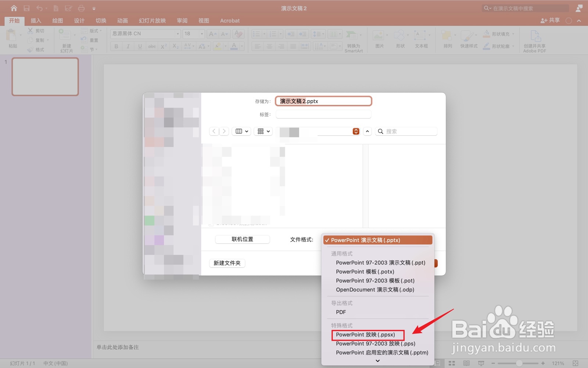This screenshot has height=368, width=588.
Task: Click the Clear formatting eraser icon
Action: 238,34
